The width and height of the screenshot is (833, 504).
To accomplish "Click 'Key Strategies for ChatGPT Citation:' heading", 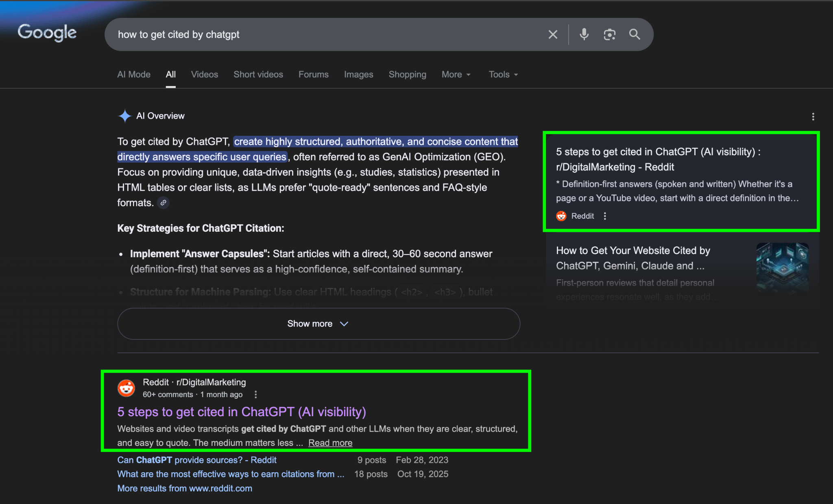I will coord(201,228).
